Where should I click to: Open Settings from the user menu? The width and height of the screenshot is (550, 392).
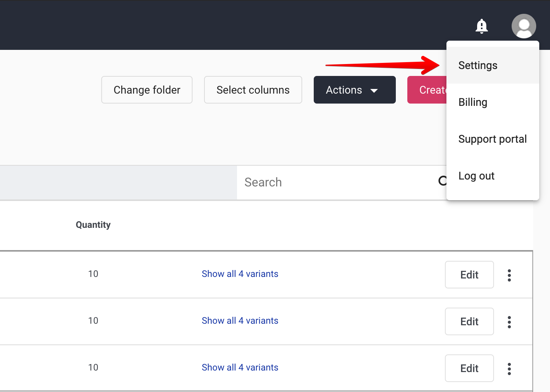(493, 65)
